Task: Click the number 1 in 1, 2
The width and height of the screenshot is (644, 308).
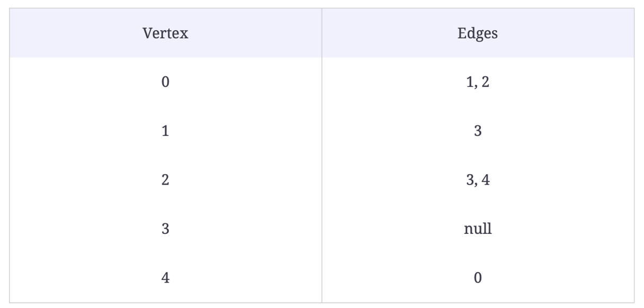Action: (x=470, y=82)
